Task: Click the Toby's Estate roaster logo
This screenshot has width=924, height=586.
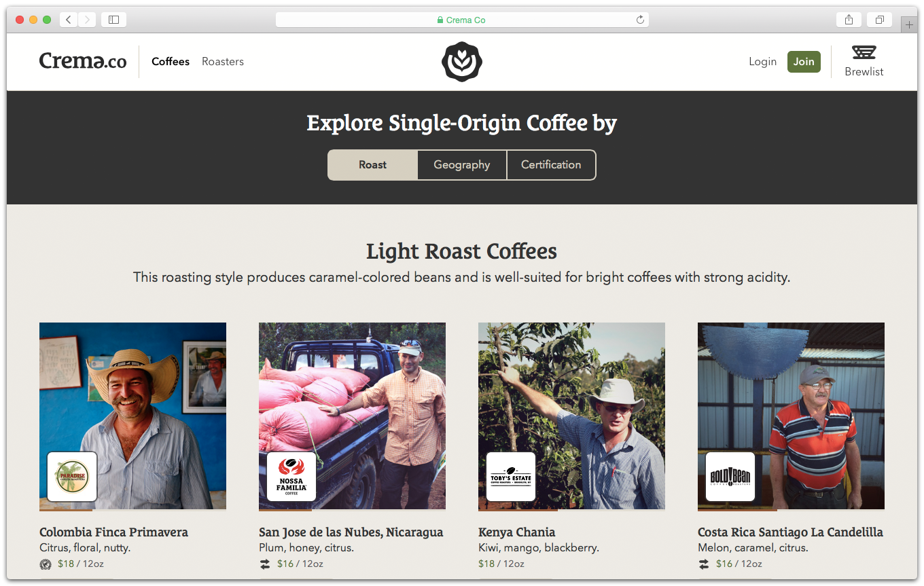Action: click(x=510, y=477)
